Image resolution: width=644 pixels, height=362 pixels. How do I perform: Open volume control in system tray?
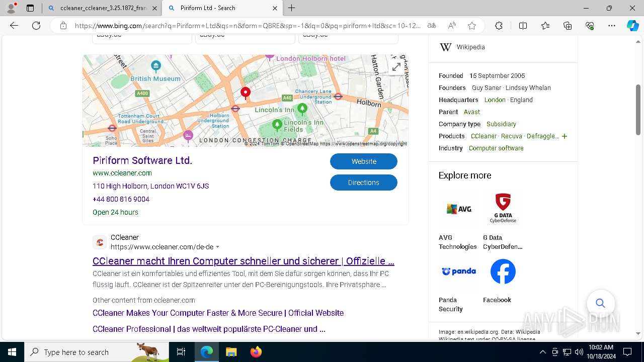(579, 352)
